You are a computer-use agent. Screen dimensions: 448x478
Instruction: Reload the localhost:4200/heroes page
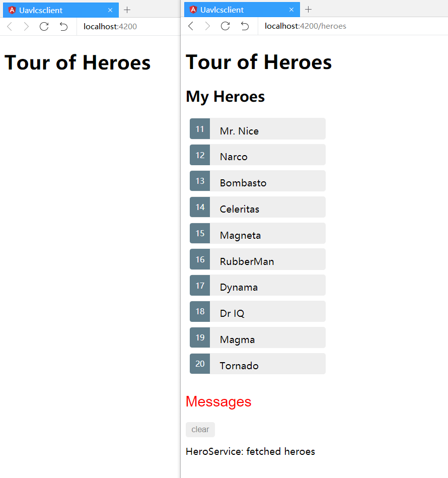[225, 26]
